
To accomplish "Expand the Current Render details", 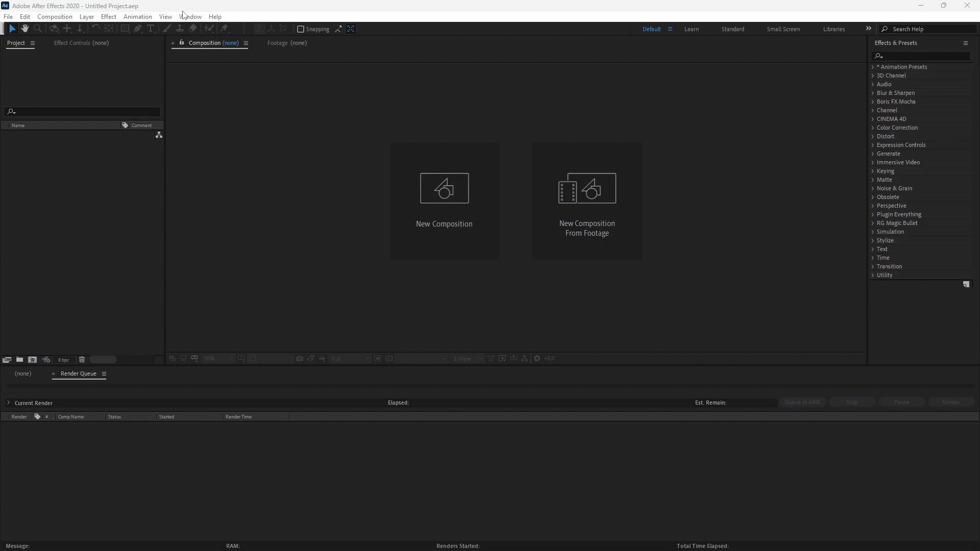I will (x=8, y=403).
